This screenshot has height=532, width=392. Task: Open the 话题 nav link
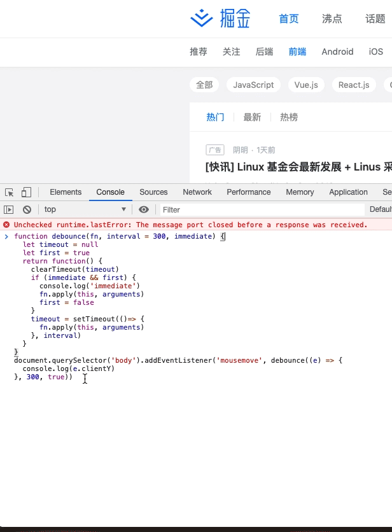(375, 18)
